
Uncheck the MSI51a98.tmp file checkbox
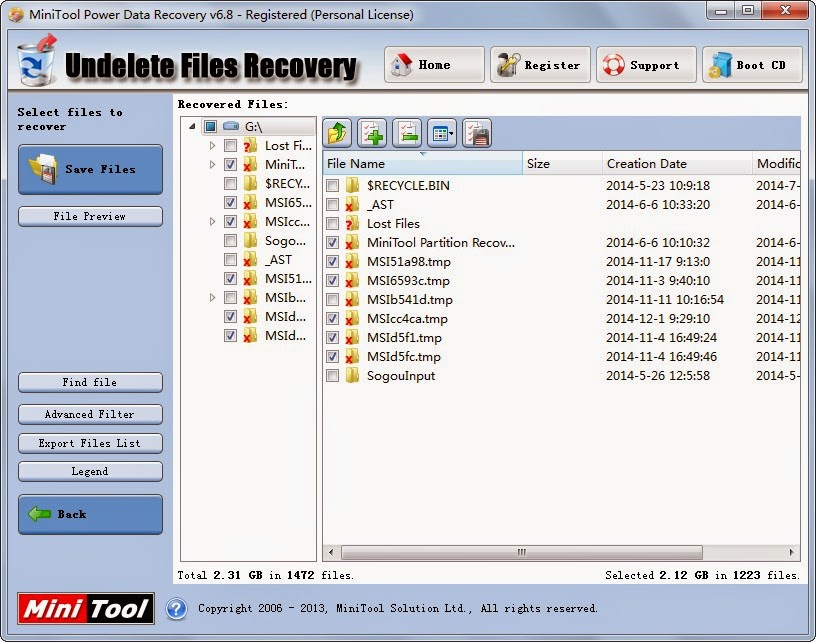333,261
